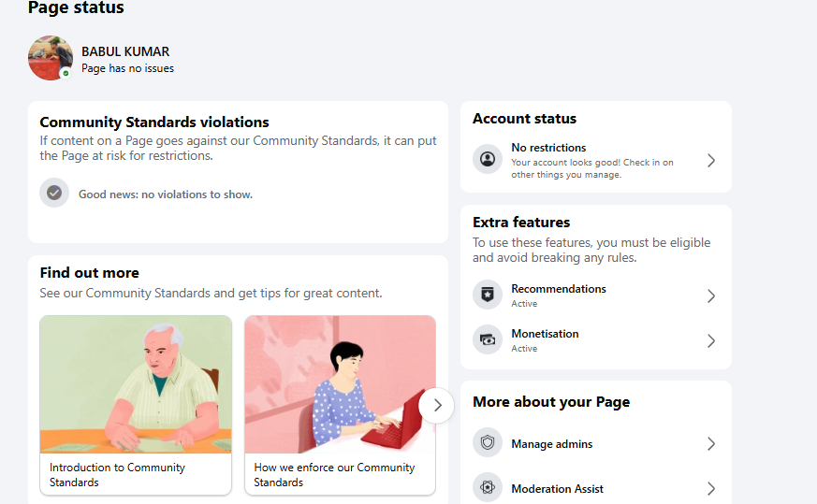Open How we enforce Community Standards image

[340, 384]
